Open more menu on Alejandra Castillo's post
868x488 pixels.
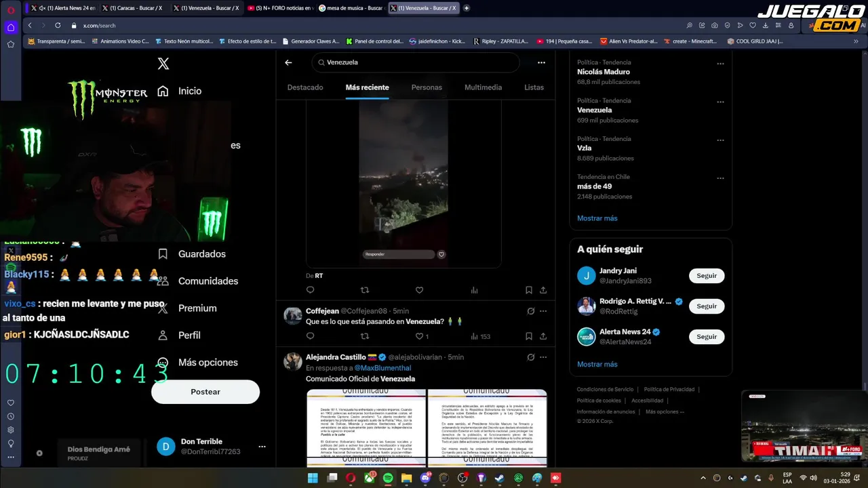click(x=543, y=357)
